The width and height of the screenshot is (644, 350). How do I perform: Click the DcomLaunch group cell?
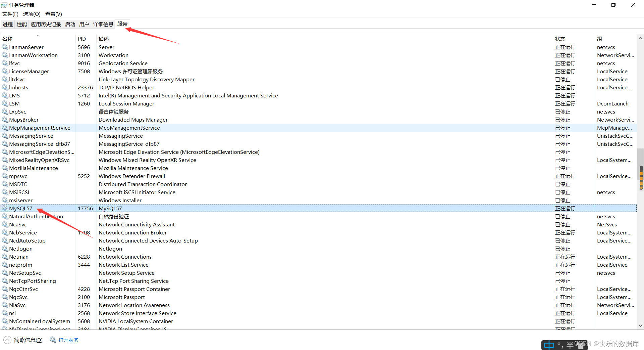(x=613, y=103)
